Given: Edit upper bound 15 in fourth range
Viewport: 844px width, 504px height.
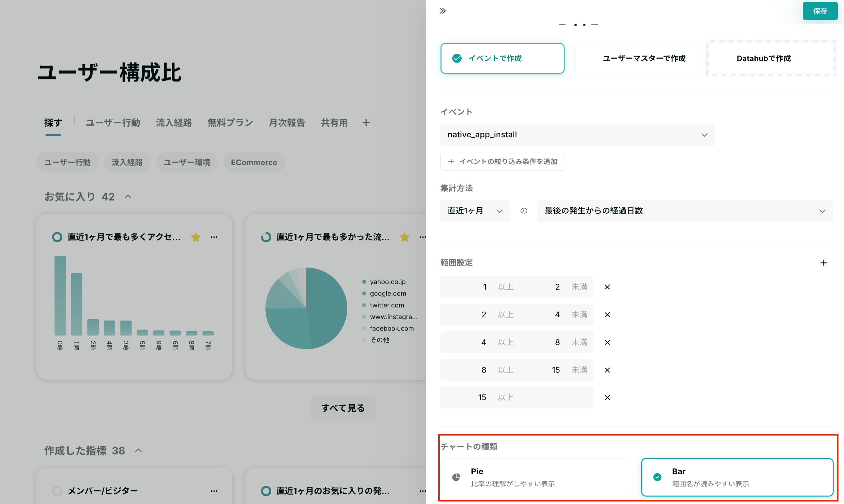Looking at the screenshot, I should tap(555, 370).
